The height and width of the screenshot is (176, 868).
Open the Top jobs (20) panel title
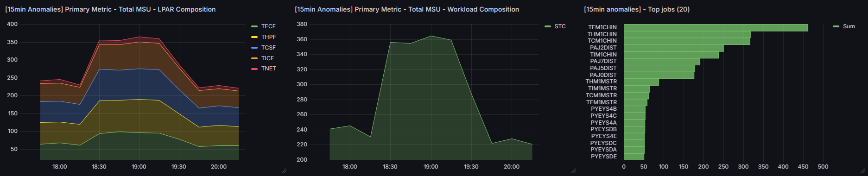pyautogui.click(x=637, y=9)
